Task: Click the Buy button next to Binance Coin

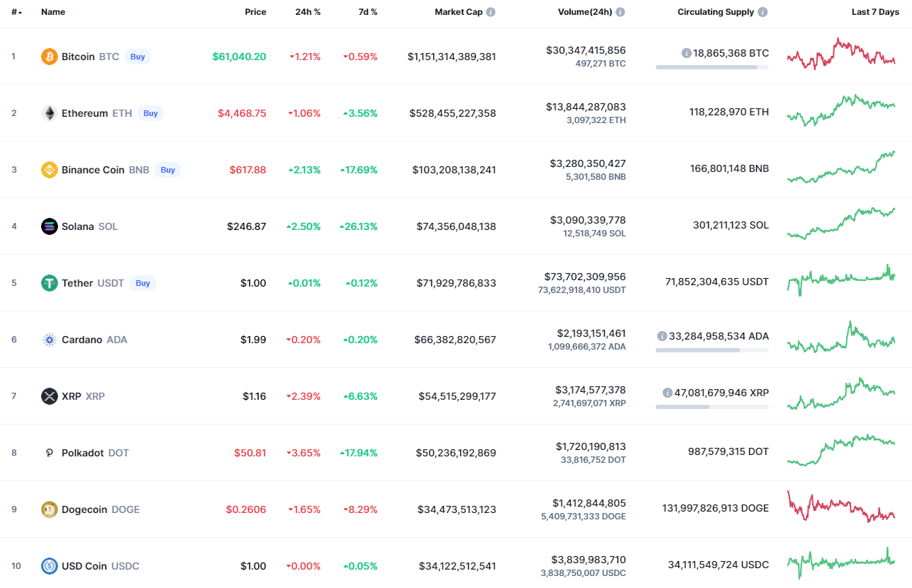Action: click(168, 170)
